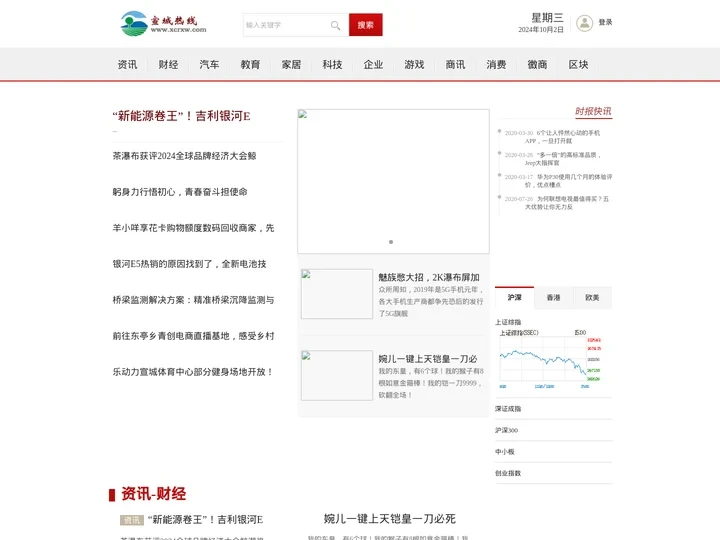
Task: Open the 徽商 navigation menu item
Action: [537, 65]
